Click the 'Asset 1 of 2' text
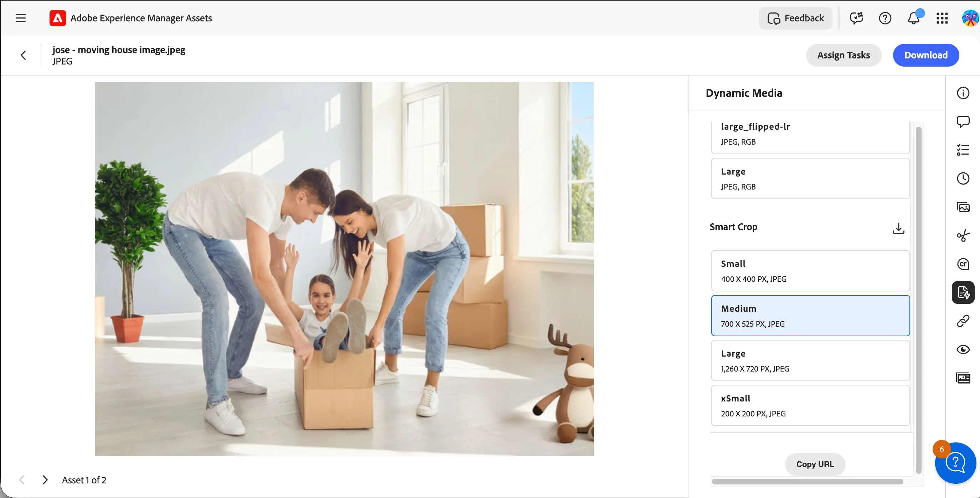The image size is (980, 498). 84,480
